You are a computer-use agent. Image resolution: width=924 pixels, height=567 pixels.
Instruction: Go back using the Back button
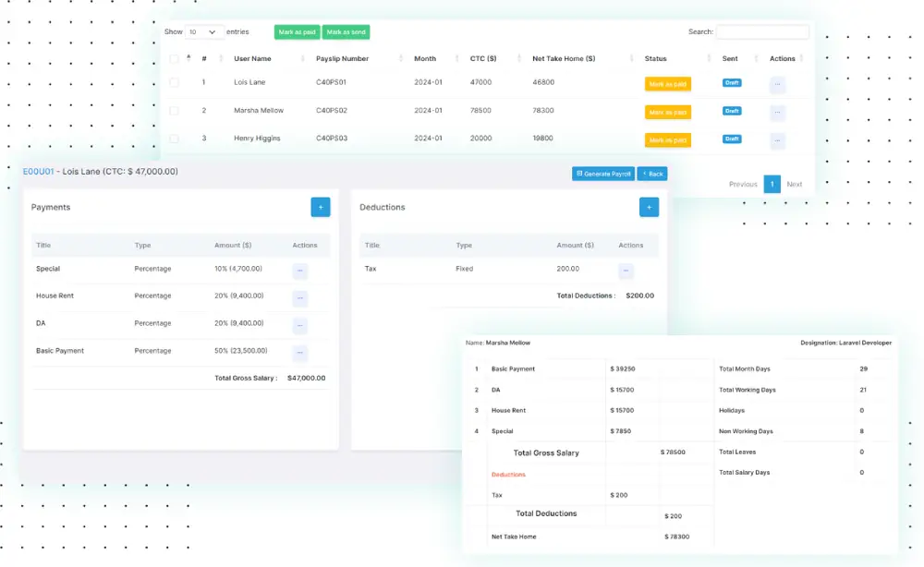coord(652,174)
